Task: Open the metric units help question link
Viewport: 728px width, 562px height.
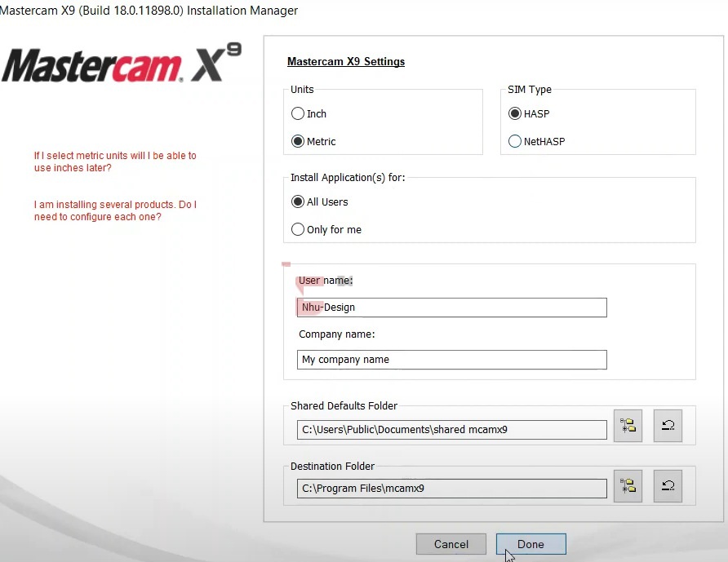Action: [115, 162]
